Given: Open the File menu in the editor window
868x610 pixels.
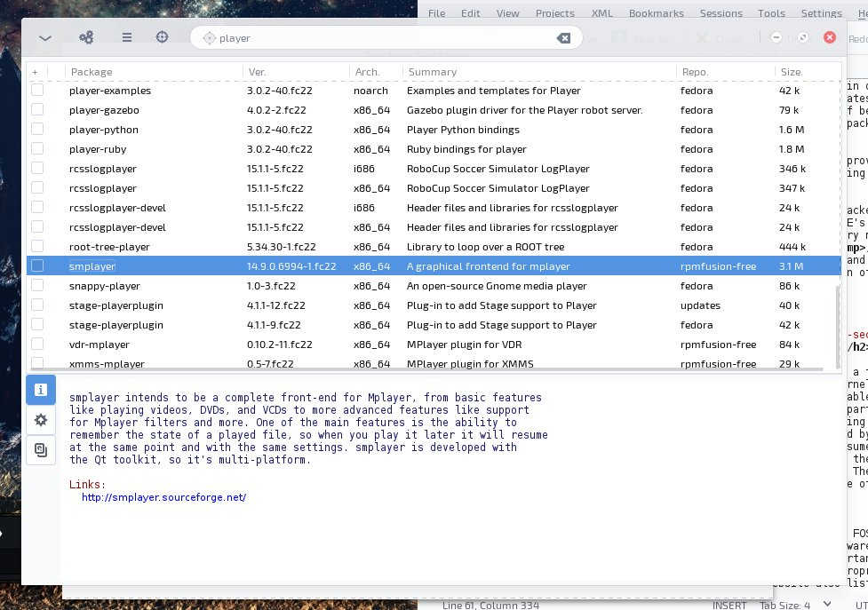Looking at the screenshot, I should click(437, 13).
